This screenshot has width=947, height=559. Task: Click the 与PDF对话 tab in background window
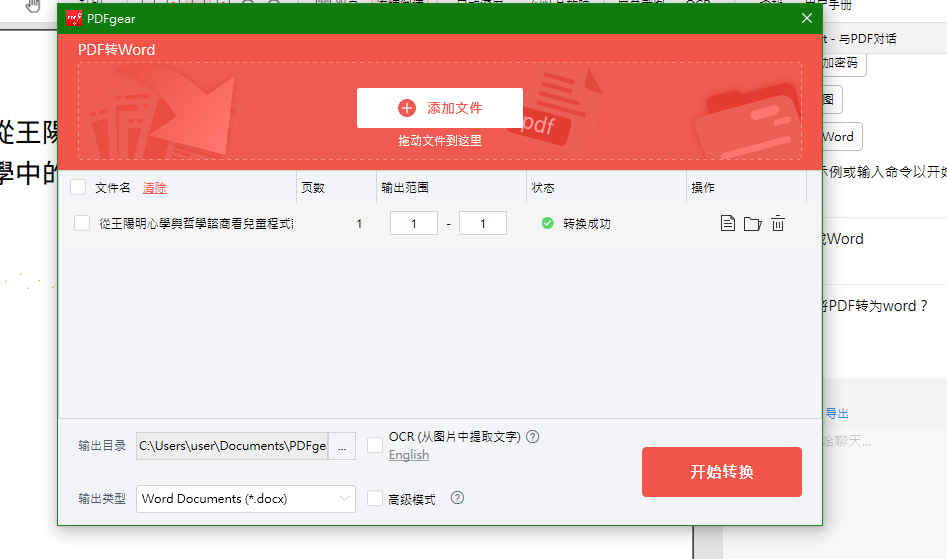867,39
